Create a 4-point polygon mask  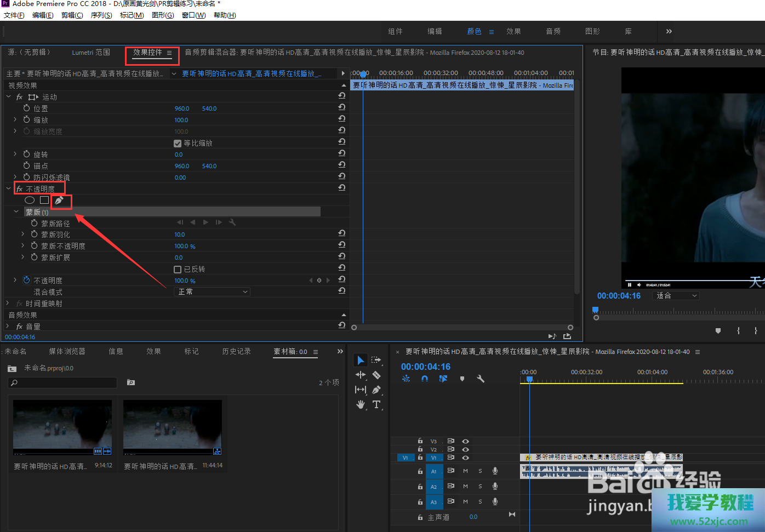[44, 201]
